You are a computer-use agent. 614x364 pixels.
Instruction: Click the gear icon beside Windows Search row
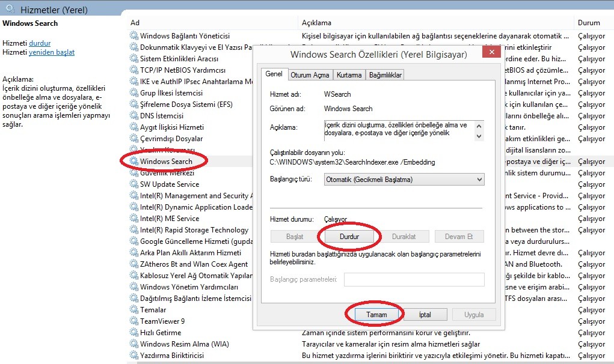(x=134, y=161)
